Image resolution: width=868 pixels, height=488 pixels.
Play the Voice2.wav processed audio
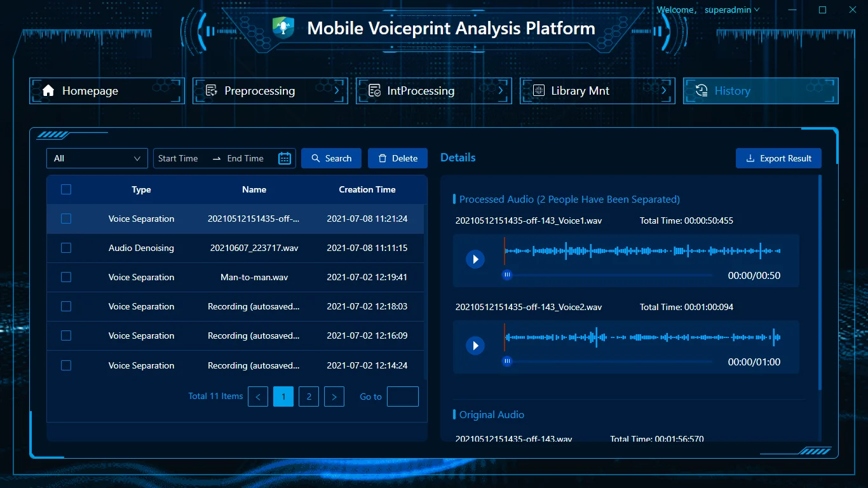pyautogui.click(x=475, y=346)
